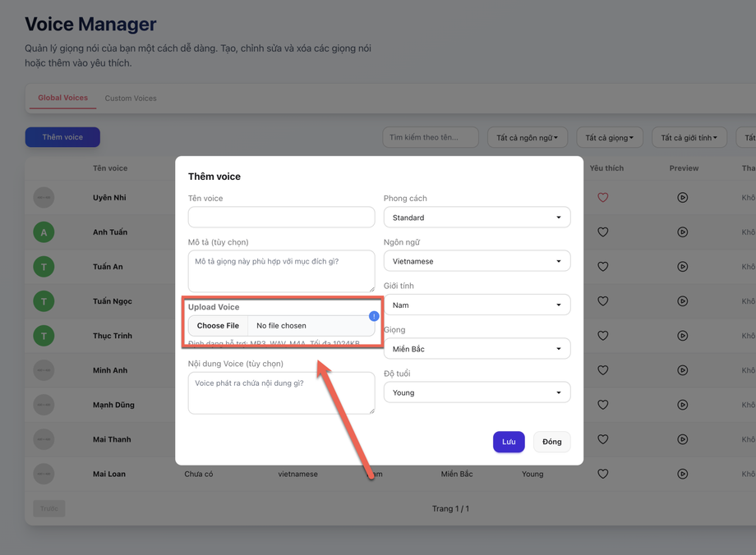756x555 pixels.
Task: Expand the Ngôn ngữ Vietnamese dropdown
Action: coord(477,261)
